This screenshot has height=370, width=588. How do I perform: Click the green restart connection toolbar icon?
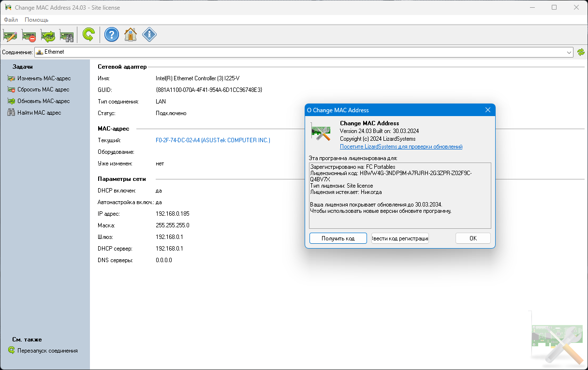coord(88,35)
